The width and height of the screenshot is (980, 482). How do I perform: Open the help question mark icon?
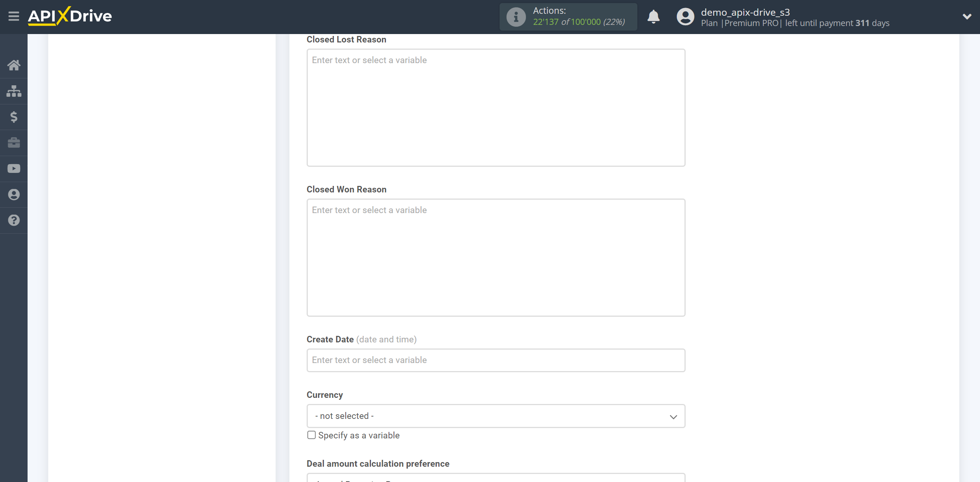point(14,220)
